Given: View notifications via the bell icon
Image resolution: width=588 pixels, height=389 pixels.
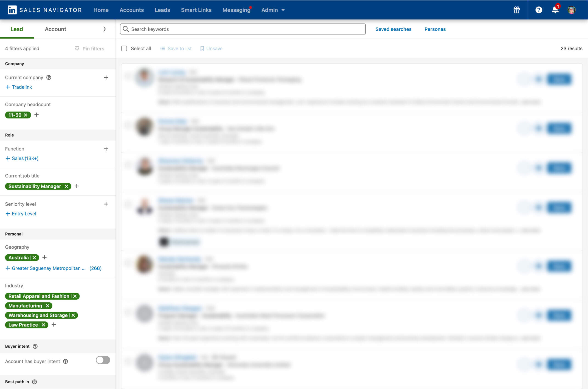Looking at the screenshot, I should [555, 10].
